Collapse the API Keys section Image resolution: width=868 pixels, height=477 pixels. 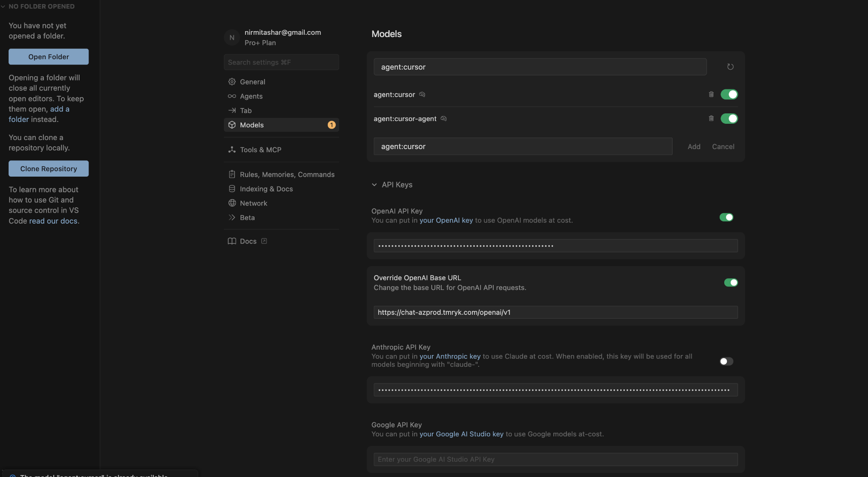tap(375, 184)
